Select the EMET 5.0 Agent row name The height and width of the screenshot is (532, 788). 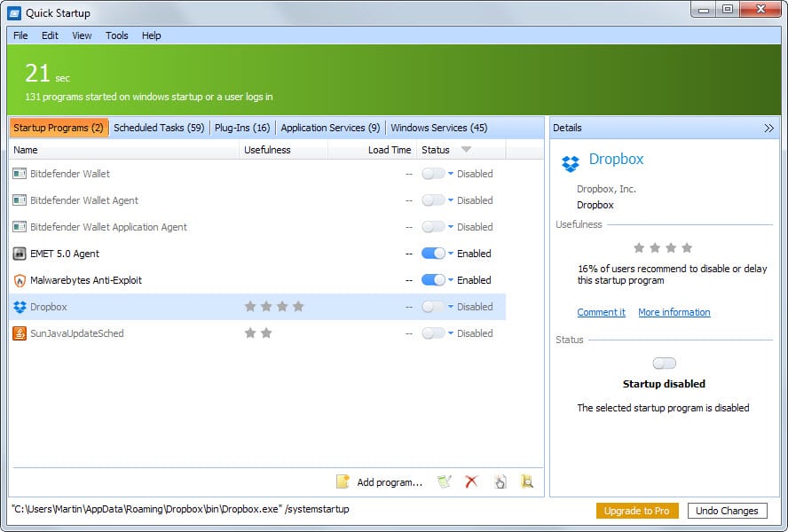click(x=65, y=254)
